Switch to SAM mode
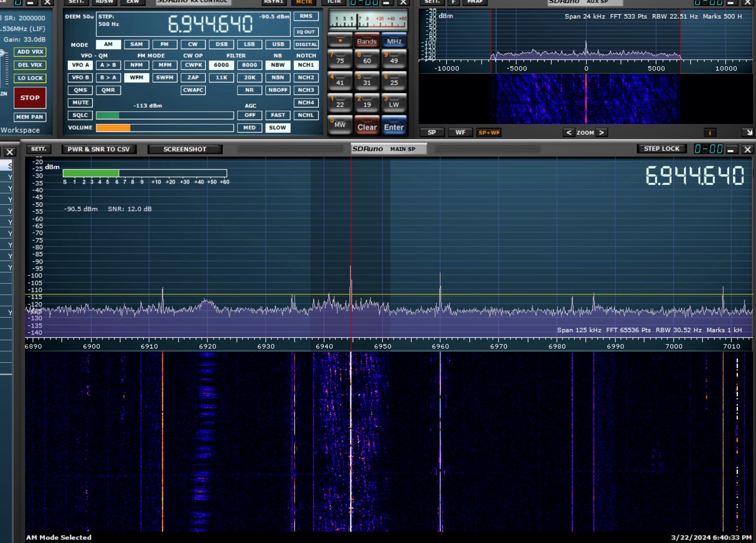The height and width of the screenshot is (543, 756). pos(136,44)
